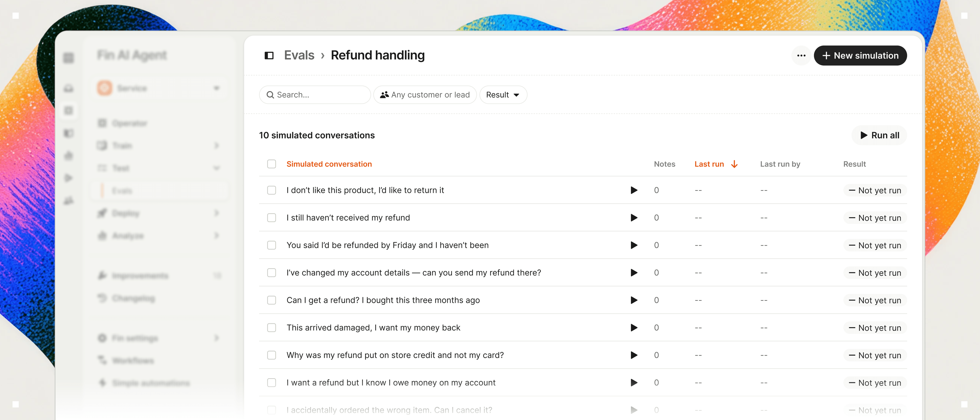This screenshot has width=980, height=420.
Task: Run the 'I owe money on my account' simulation
Action: (634, 383)
